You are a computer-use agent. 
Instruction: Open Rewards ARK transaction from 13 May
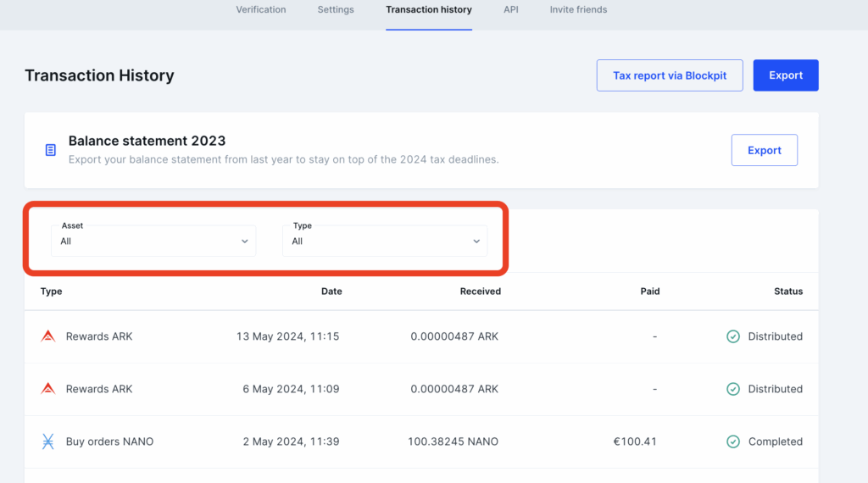pos(99,336)
